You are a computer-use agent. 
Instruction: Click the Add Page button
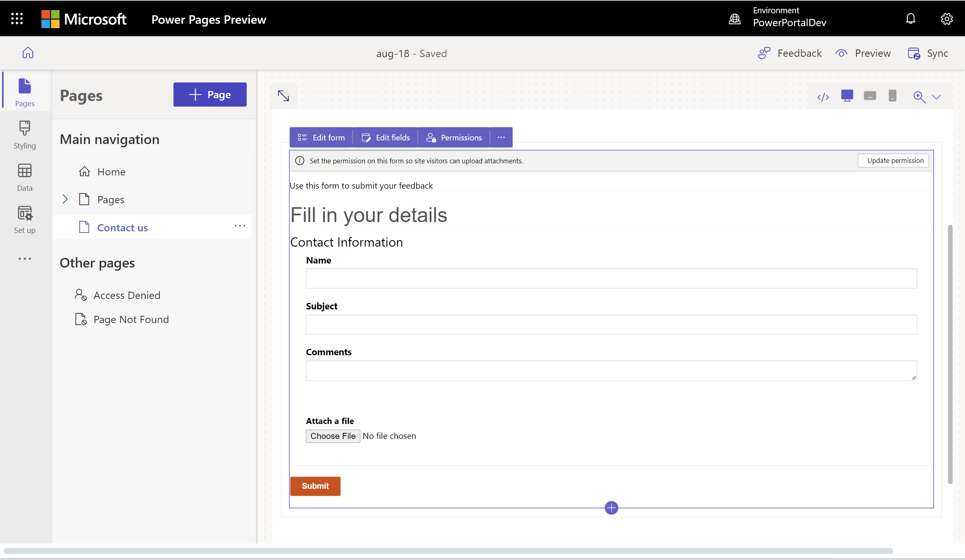click(x=209, y=95)
